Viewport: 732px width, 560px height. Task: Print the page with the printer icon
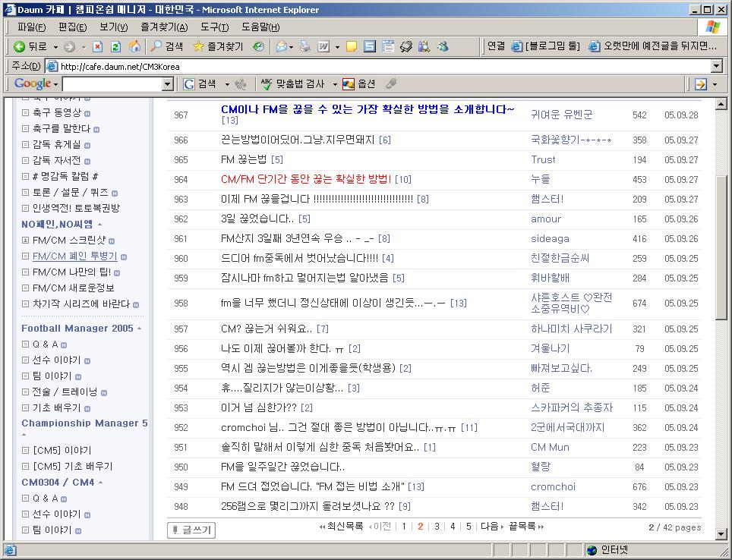click(x=304, y=46)
